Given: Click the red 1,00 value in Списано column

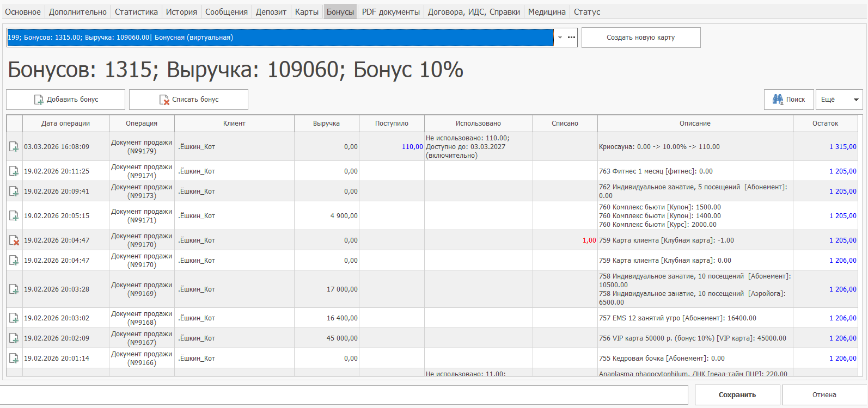Looking at the screenshot, I should click(589, 240).
